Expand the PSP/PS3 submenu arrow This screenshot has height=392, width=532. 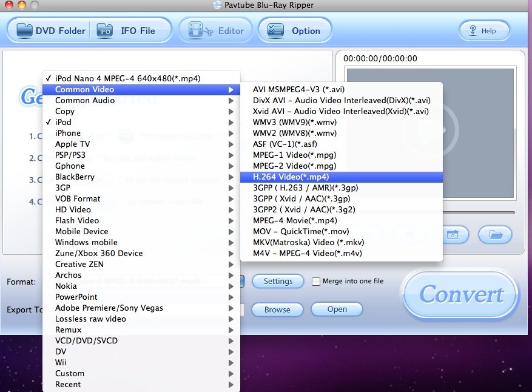pos(231,155)
